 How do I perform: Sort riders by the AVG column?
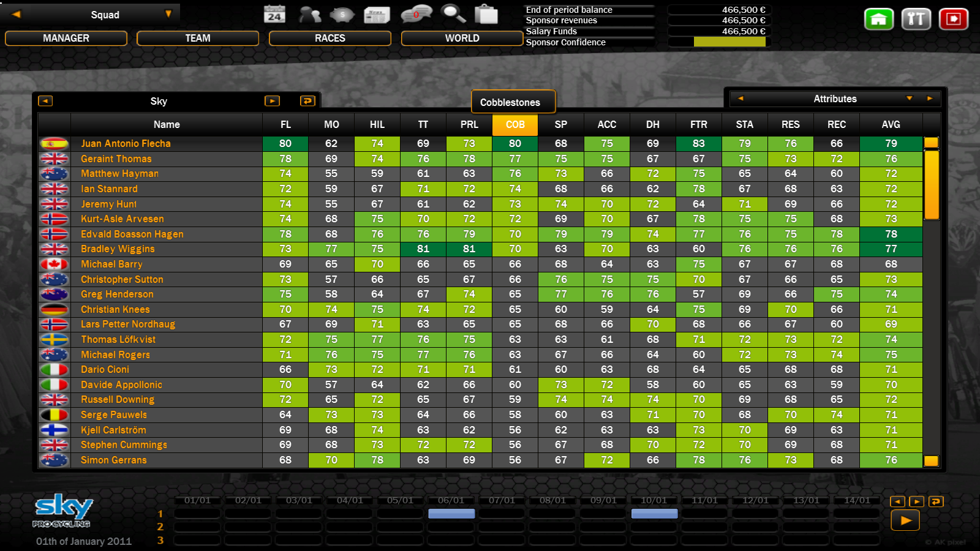(891, 124)
